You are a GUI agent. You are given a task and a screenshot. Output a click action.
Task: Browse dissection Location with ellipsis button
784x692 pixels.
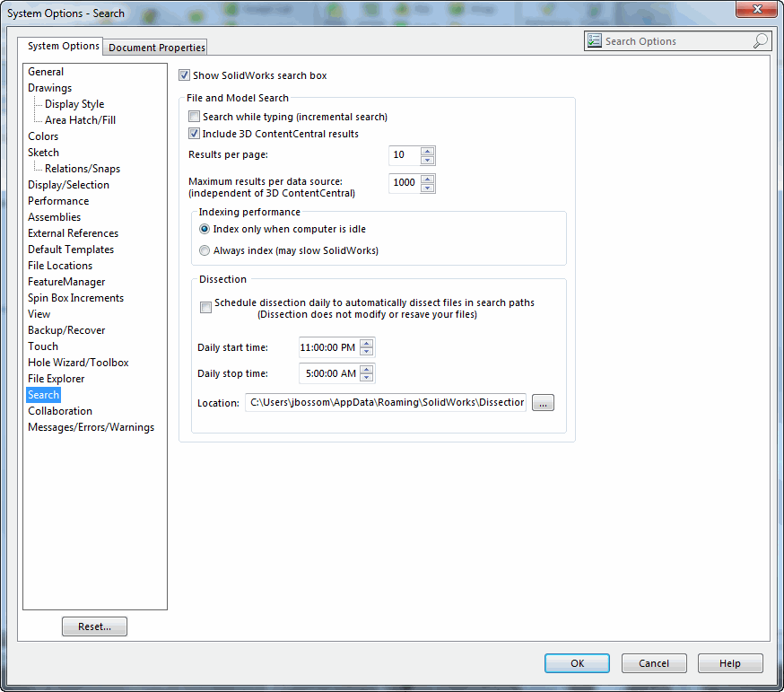(543, 403)
